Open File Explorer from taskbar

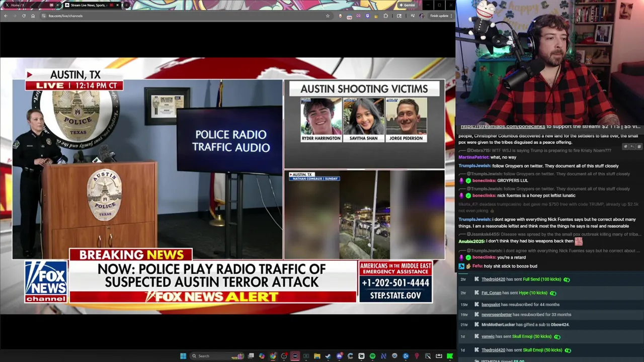pyautogui.click(x=317, y=356)
